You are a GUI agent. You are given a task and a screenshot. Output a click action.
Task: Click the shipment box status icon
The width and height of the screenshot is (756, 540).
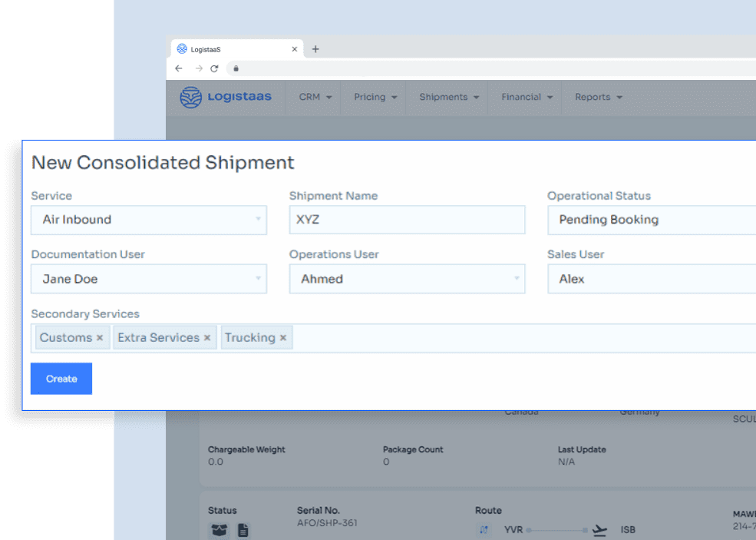219,530
